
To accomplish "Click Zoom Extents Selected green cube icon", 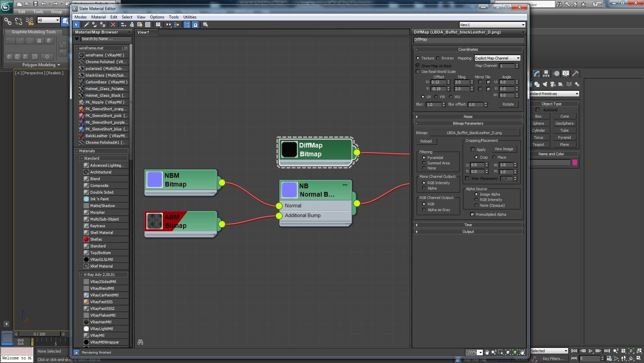I will pyautogui.click(x=515, y=352).
